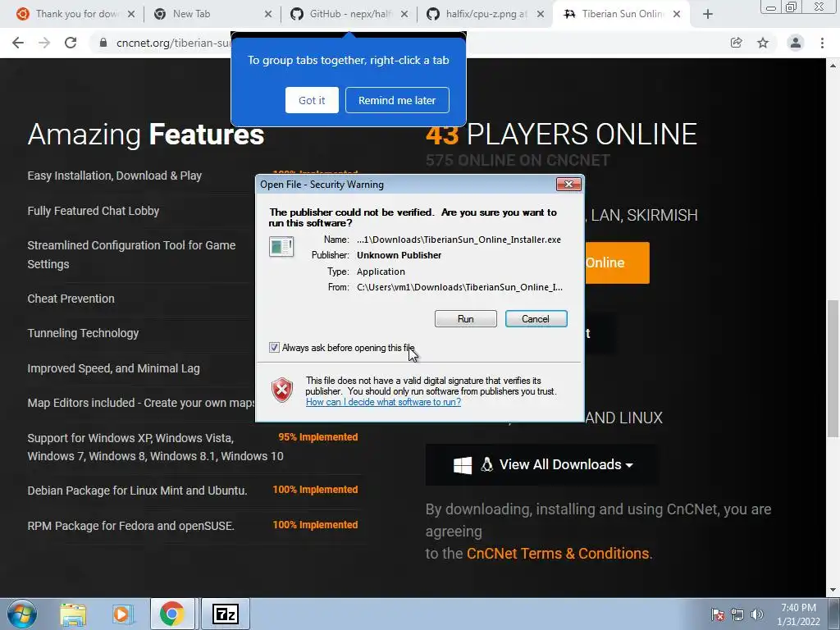
Task: Open 7-Zip from the taskbar
Action: coord(226,614)
